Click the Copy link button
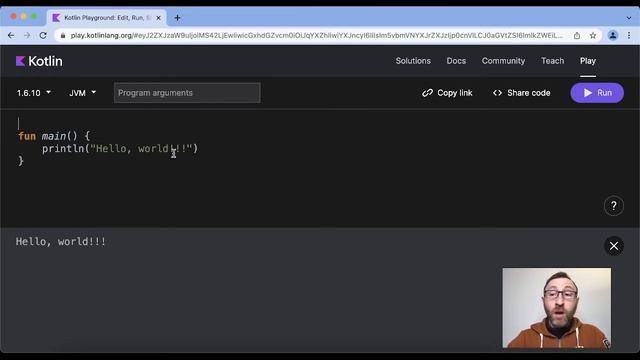This screenshot has height=360, width=640. 447,93
